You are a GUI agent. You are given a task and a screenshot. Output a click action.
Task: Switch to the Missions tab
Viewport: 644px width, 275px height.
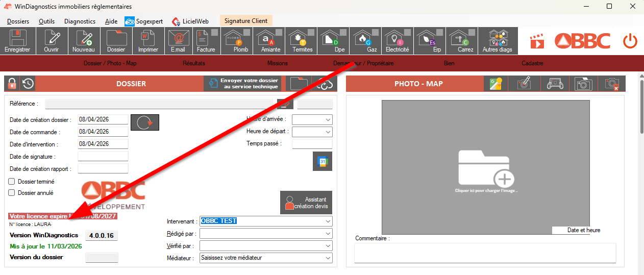tap(277, 63)
